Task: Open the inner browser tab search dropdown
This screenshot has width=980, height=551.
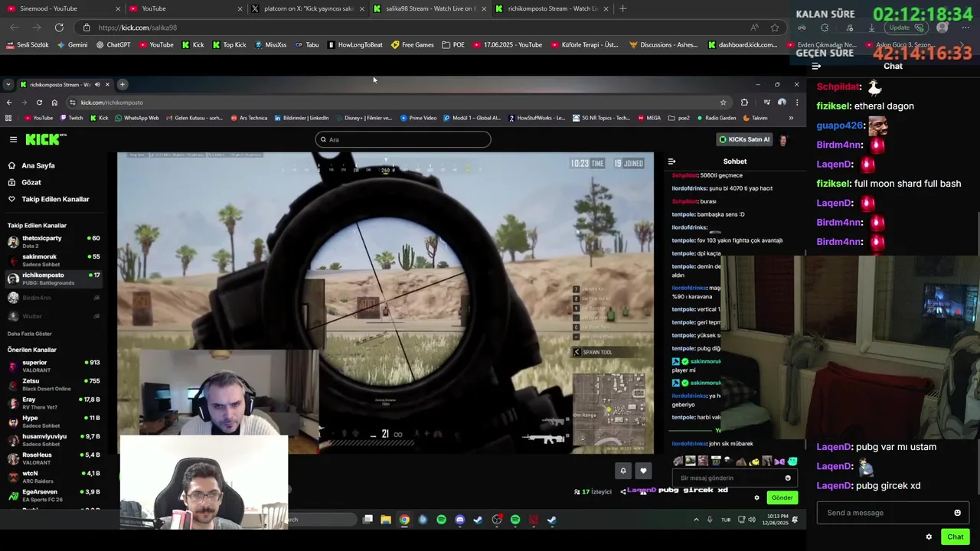Action: (x=8, y=84)
